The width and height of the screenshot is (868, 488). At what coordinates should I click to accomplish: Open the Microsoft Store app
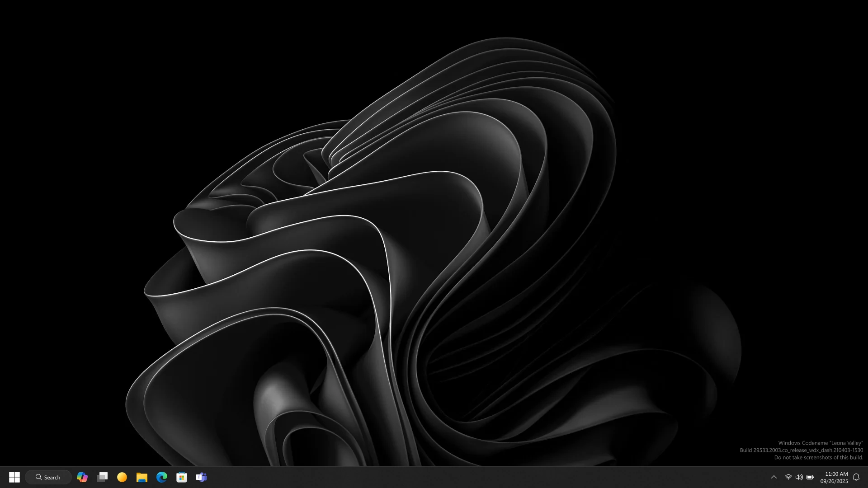(x=182, y=477)
